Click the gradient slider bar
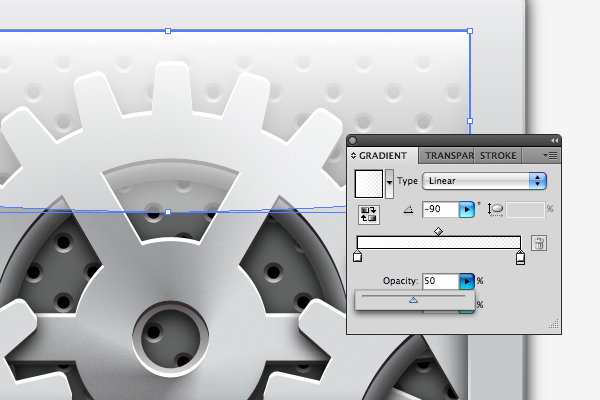Screen dimensions: 600x400 point(439,242)
